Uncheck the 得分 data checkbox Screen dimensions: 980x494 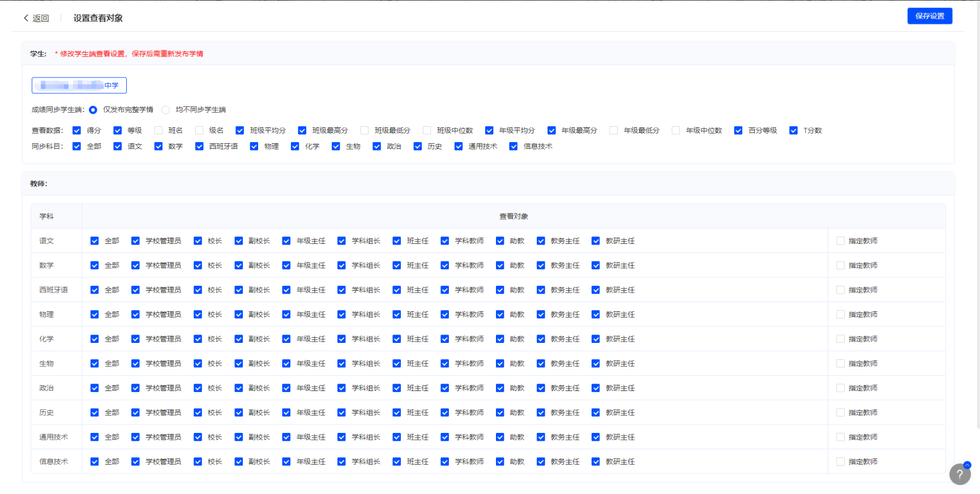click(x=77, y=131)
